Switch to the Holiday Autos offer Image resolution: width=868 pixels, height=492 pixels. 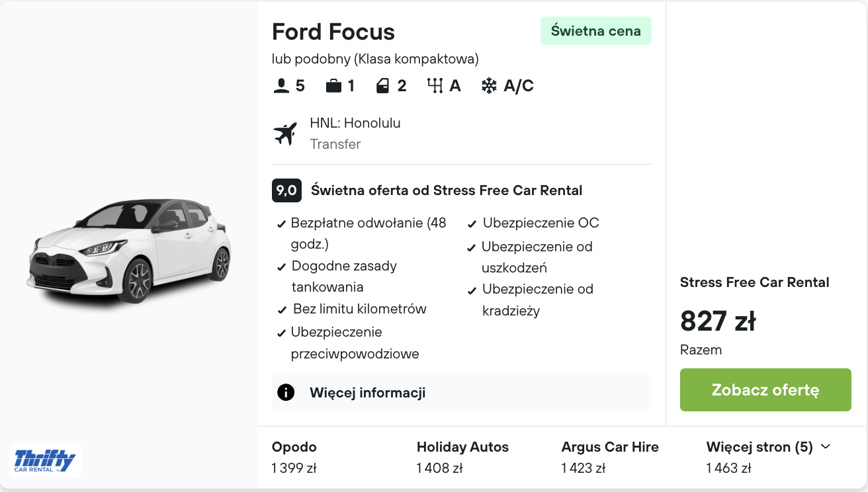(x=462, y=457)
